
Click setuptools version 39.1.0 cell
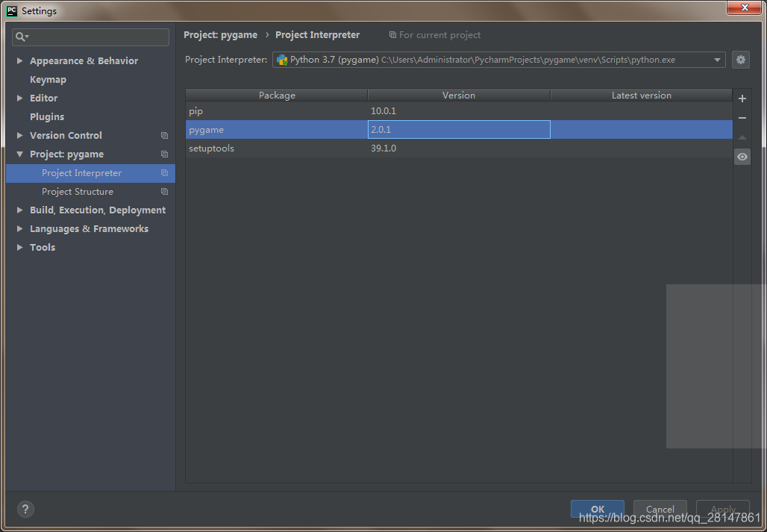(x=459, y=148)
